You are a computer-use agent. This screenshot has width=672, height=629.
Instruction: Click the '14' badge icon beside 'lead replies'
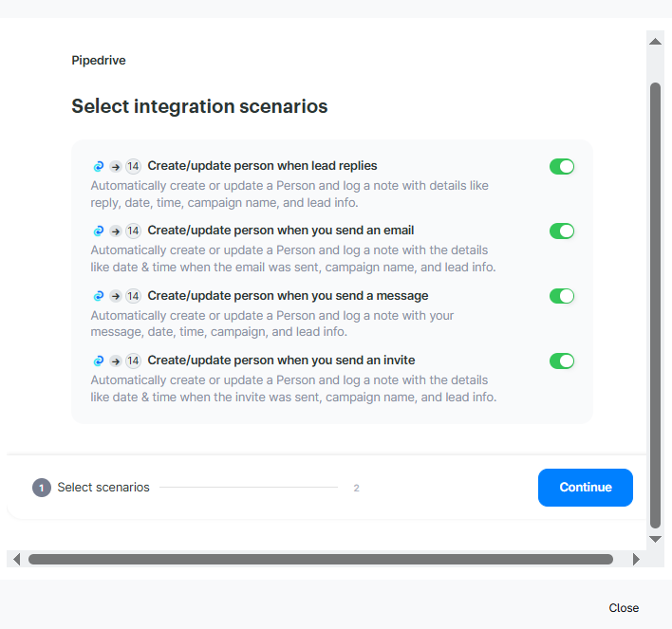click(x=133, y=166)
